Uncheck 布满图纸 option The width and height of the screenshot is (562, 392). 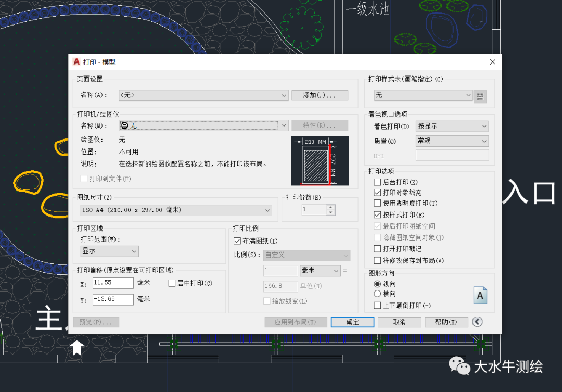[x=238, y=241]
